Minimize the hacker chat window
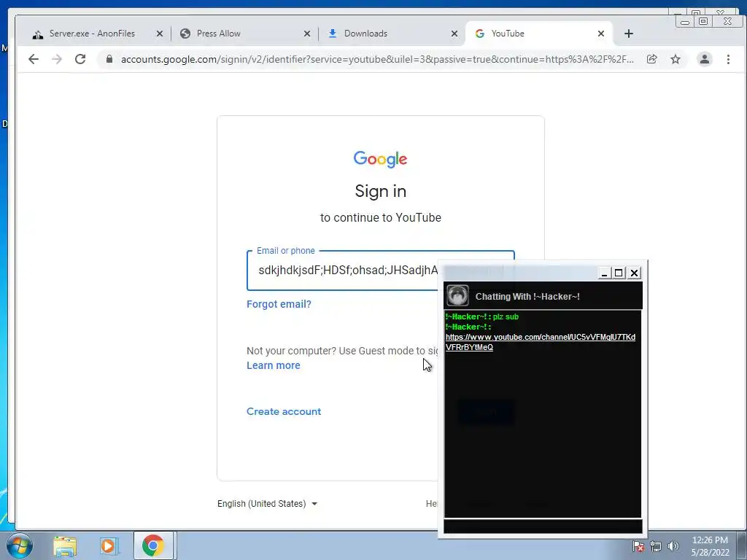747x560 pixels. coord(604,273)
